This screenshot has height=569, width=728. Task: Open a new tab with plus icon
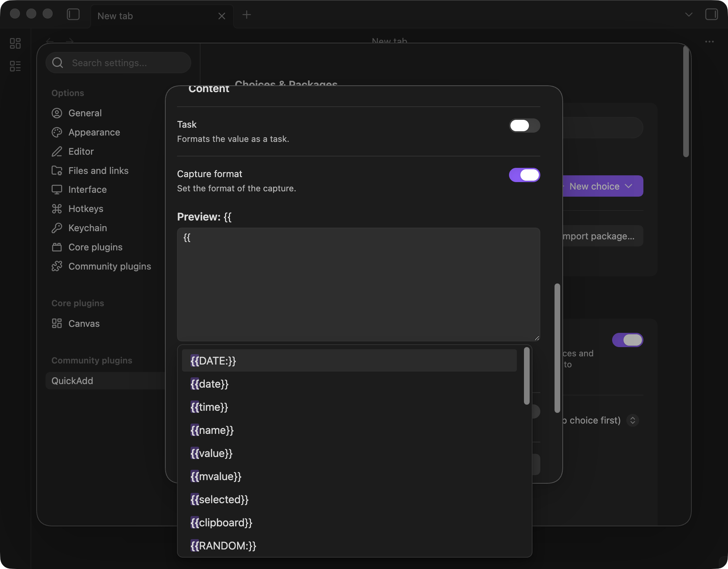coord(246,15)
